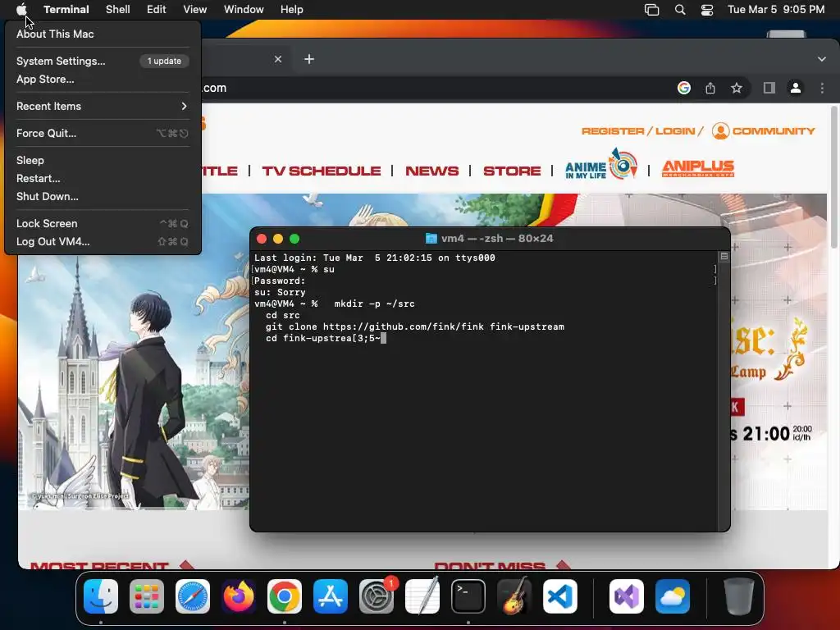
Task: Open the Window menu in menu bar
Action: [244, 10]
